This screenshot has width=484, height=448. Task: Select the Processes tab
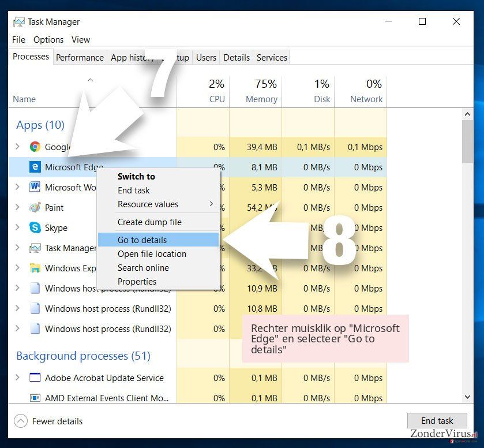click(x=31, y=57)
